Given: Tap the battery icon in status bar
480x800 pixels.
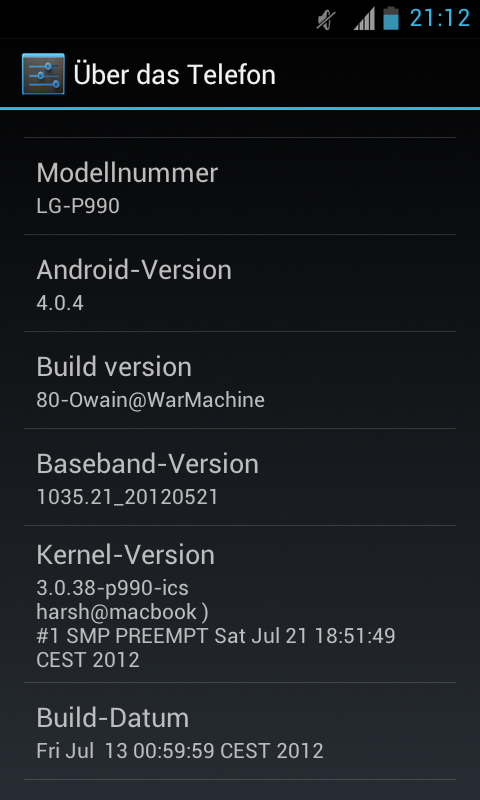Looking at the screenshot, I should point(391,18).
